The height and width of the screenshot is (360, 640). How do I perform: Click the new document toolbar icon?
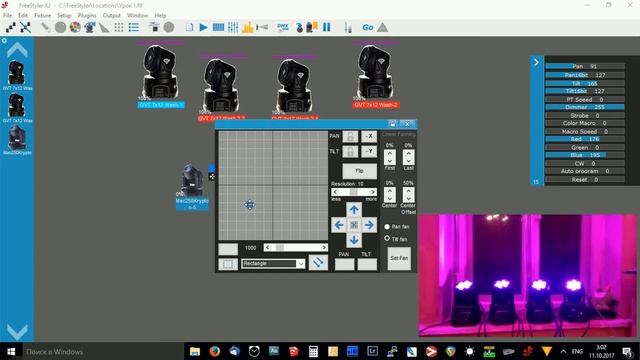(x=189, y=27)
